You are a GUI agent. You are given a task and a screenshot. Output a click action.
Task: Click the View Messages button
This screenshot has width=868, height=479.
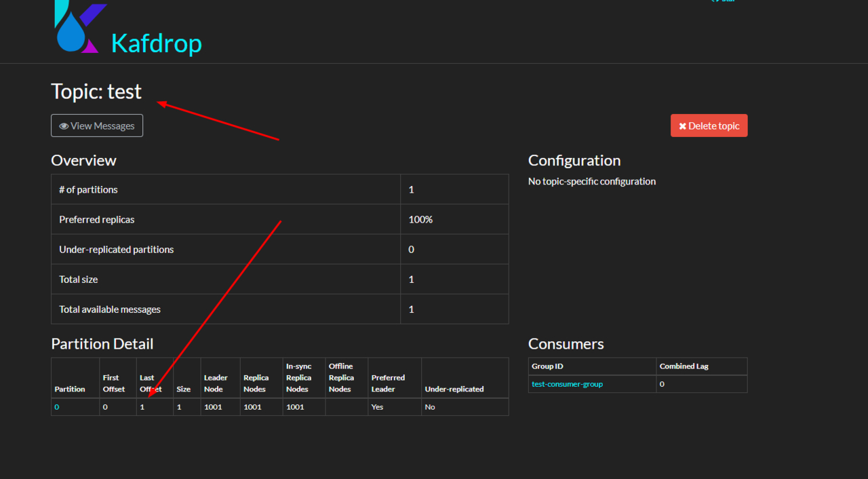97,126
